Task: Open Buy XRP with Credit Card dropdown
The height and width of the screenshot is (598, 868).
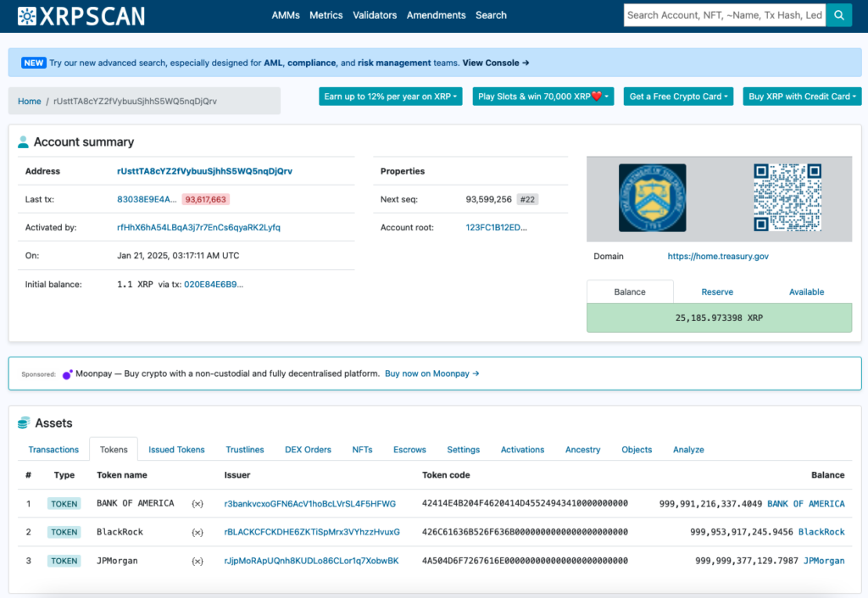Action: tap(802, 97)
